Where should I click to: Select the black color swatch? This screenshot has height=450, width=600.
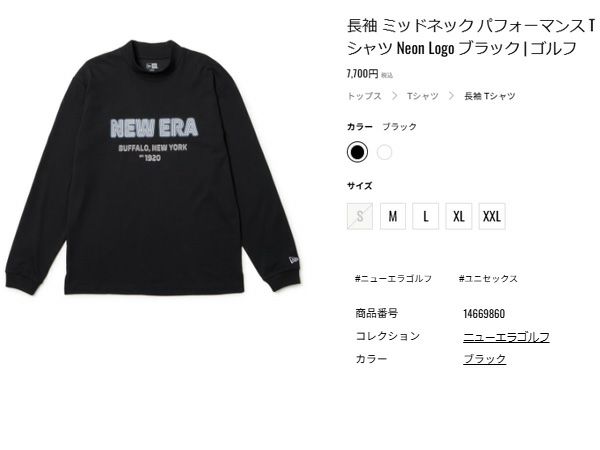[x=357, y=152]
